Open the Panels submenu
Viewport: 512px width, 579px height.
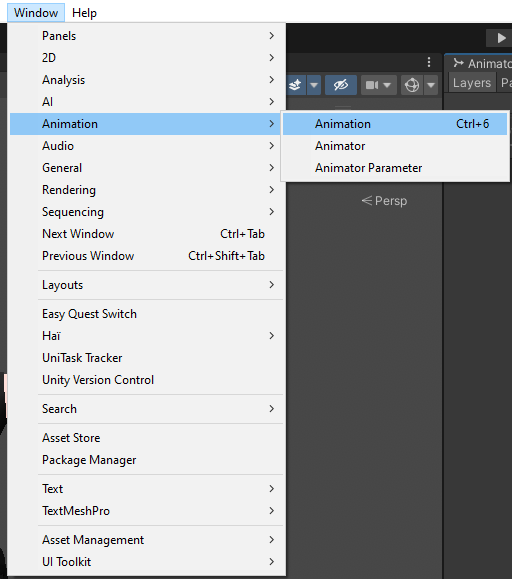(148, 36)
